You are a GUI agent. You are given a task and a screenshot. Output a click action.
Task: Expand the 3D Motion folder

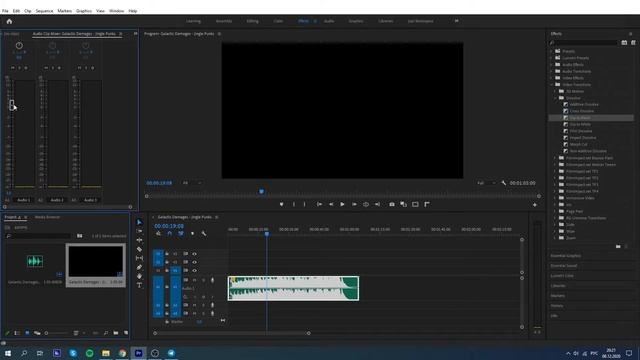point(555,91)
